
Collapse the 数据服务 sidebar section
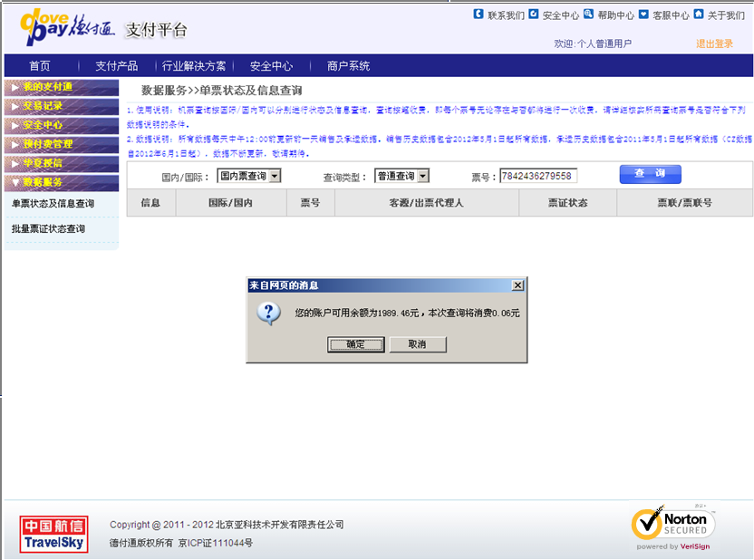click(x=60, y=182)
